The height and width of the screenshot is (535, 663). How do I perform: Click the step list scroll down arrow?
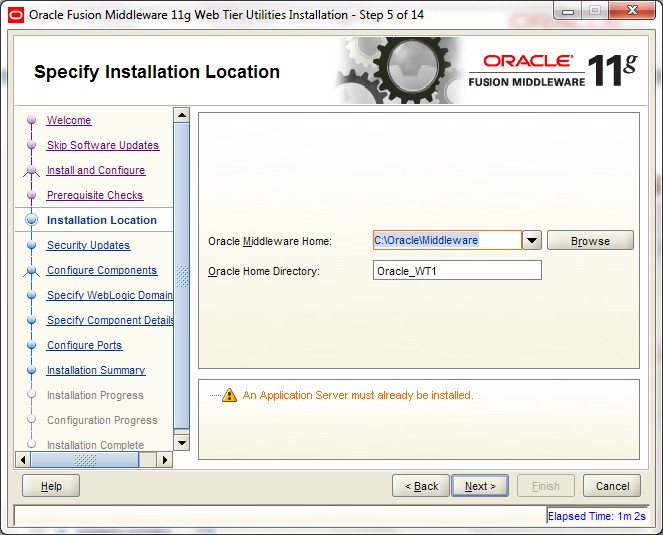pos(182,443)
